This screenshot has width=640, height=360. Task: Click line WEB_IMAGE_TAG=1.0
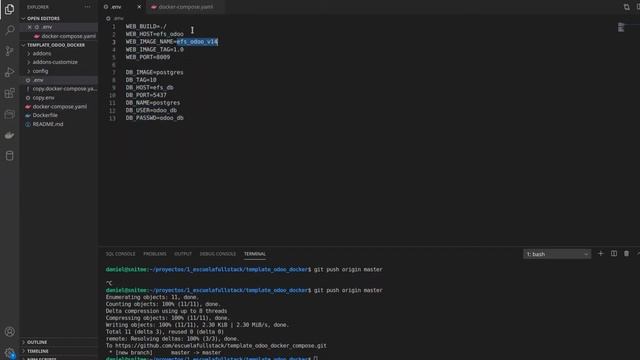click(x=154, y=49)
